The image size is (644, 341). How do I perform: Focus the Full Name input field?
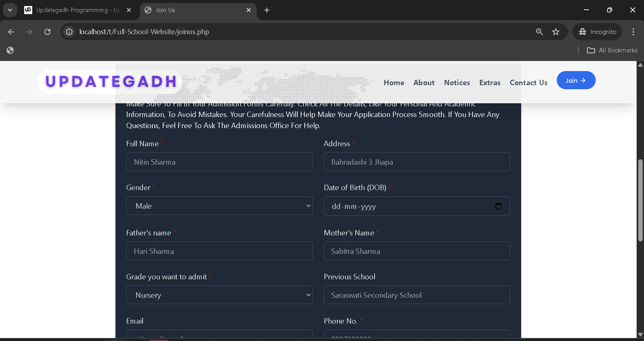[x=219, y=162]
